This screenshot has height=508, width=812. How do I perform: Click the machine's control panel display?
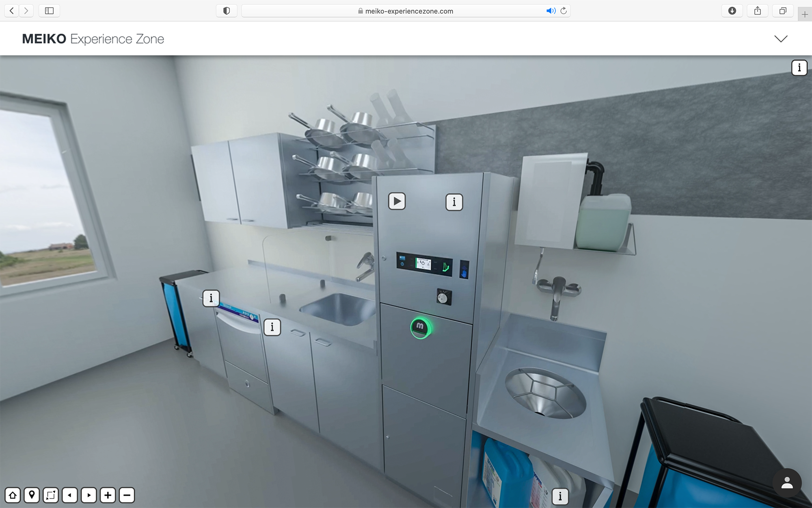point(424,264)
